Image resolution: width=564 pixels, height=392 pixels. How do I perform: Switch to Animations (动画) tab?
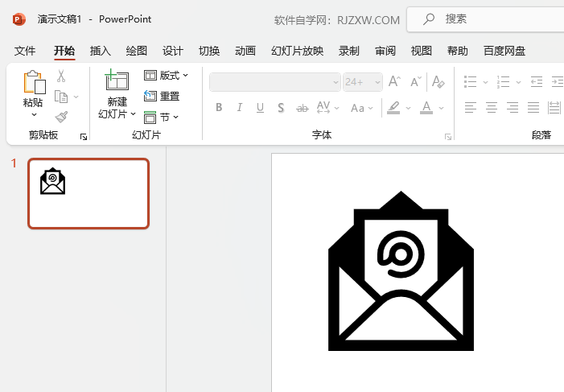(x=245, y=51)
